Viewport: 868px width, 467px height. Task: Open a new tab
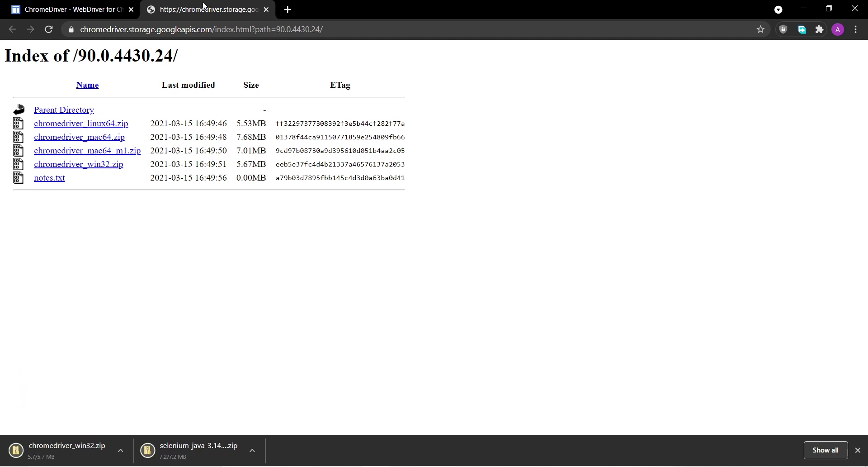tap(288, 10)
